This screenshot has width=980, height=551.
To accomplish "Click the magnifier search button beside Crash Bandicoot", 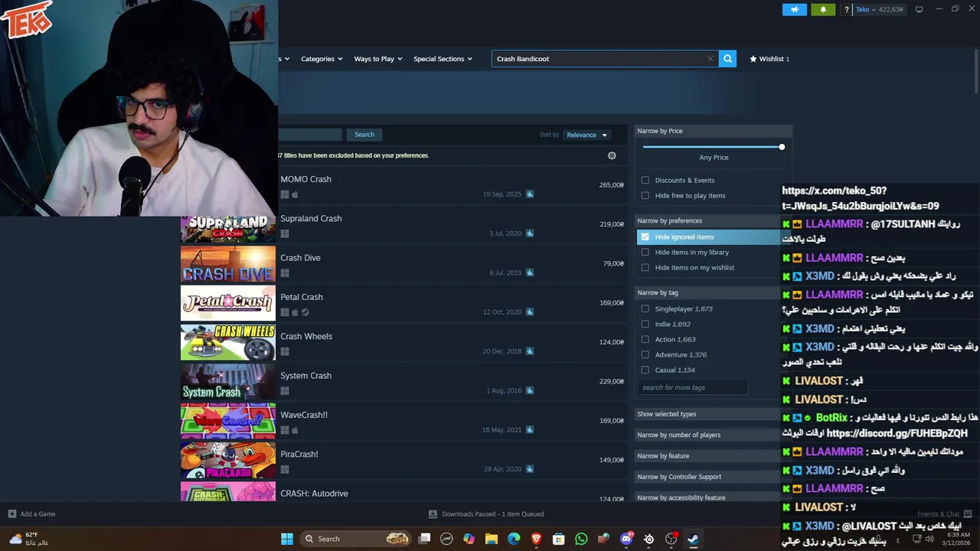I will point(727,58).
